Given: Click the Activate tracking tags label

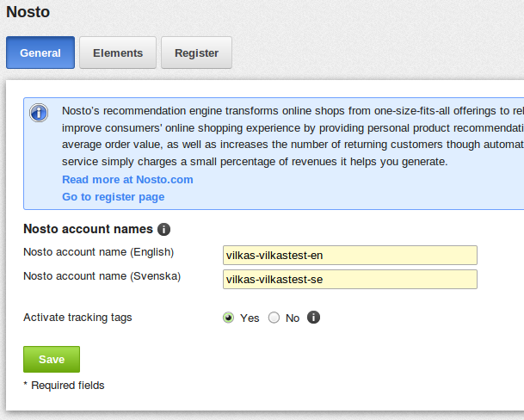Looking at the screenshot, I should [77, 318].
